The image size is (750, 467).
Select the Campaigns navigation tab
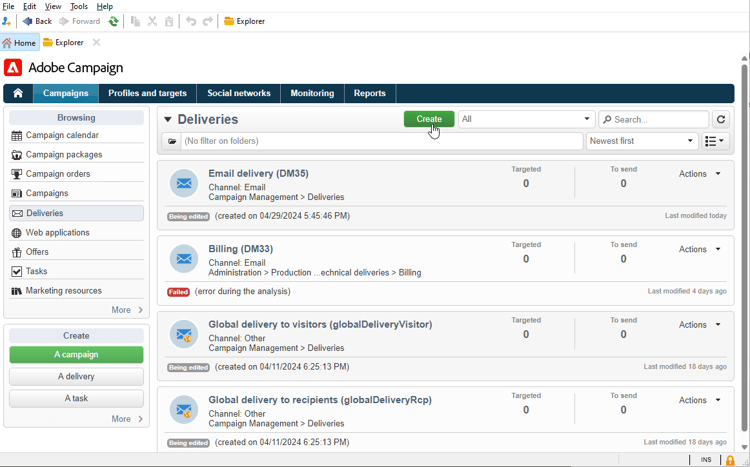coord(66,93)
